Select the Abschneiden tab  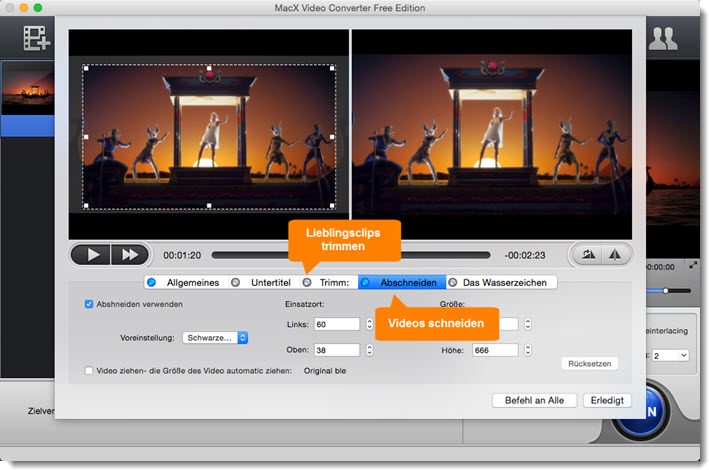point(402,283)
